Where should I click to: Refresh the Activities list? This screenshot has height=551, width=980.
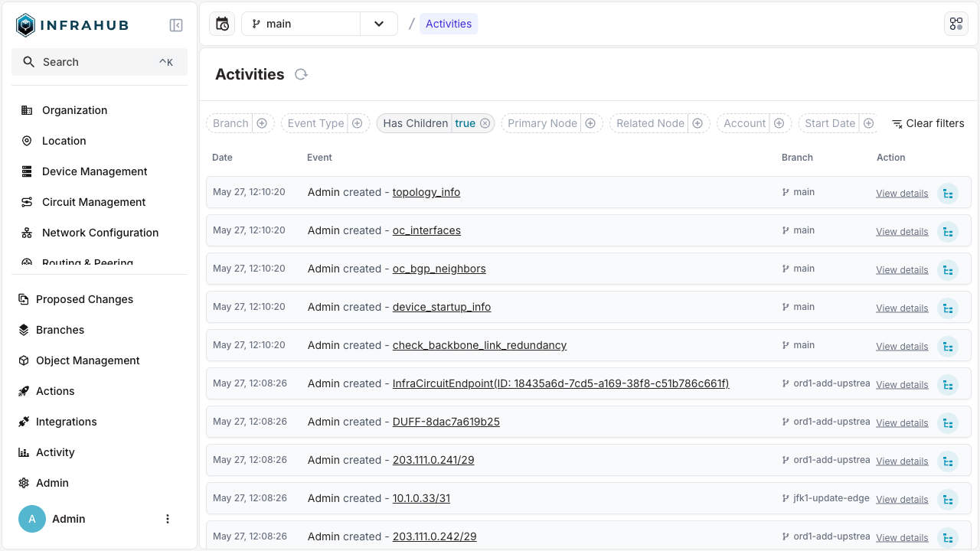pyautogui.click(x=301, y=74)
